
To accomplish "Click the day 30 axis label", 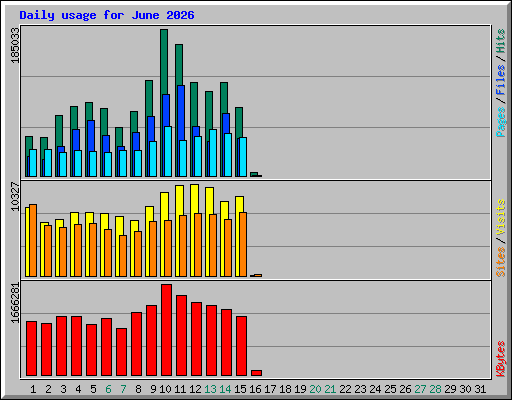I will pos(465,389).
